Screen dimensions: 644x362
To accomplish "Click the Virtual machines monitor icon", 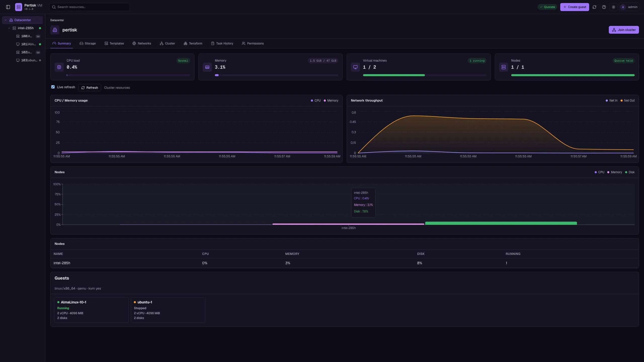I will pos(355,67).
